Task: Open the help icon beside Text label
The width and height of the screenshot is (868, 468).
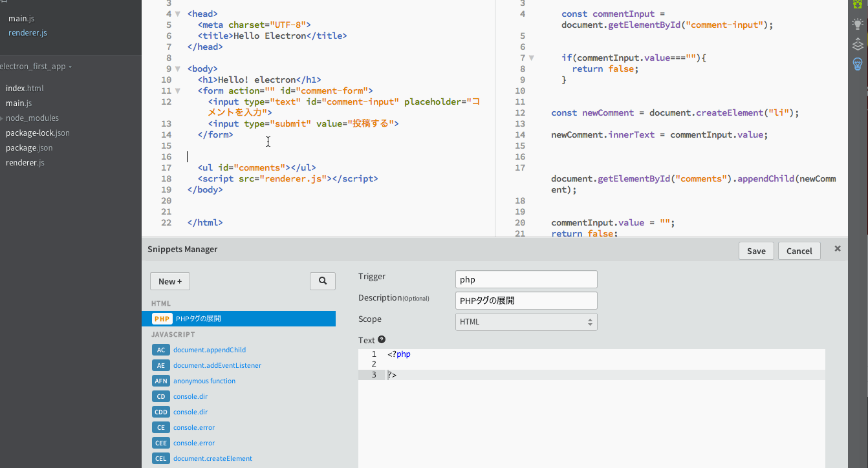Action: (382, 339)
